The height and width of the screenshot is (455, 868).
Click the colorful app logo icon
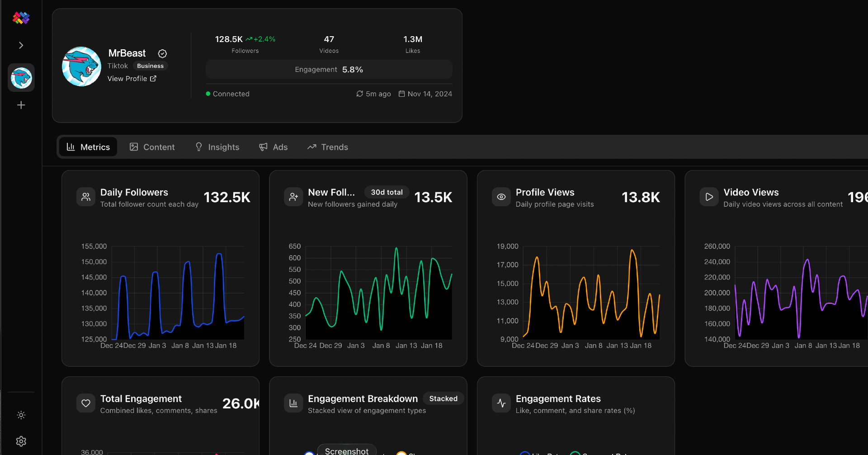[21, 18]
